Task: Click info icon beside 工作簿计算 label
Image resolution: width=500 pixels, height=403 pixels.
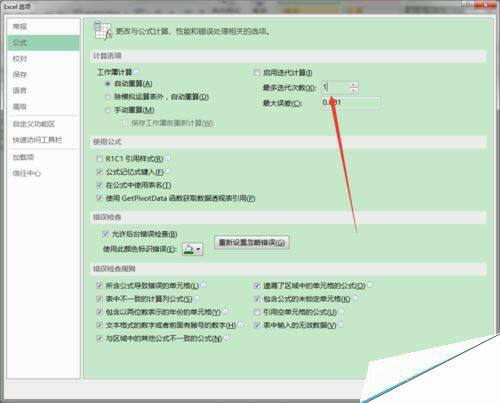Action: pos(136,72)
